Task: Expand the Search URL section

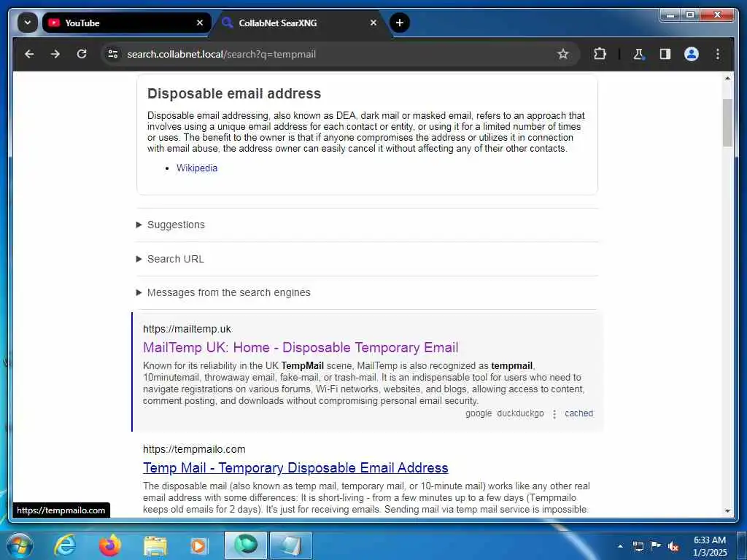Action: (x=175, y=259)
